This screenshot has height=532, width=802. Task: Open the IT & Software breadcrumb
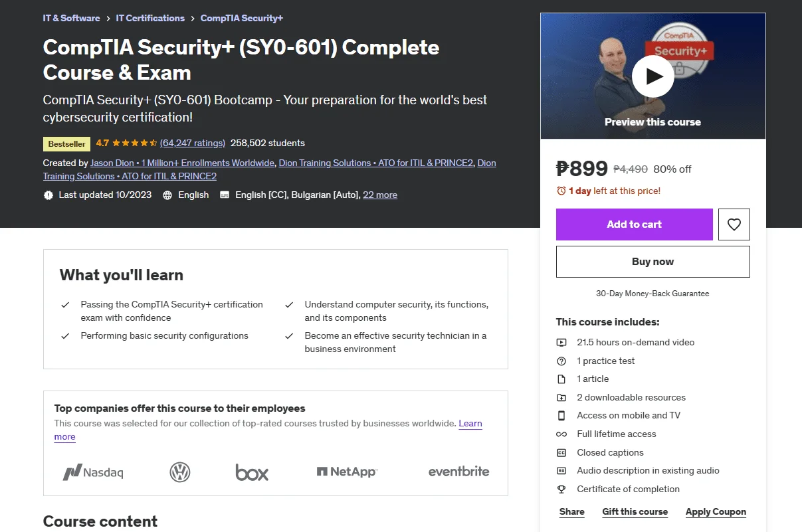coord(71,18)
